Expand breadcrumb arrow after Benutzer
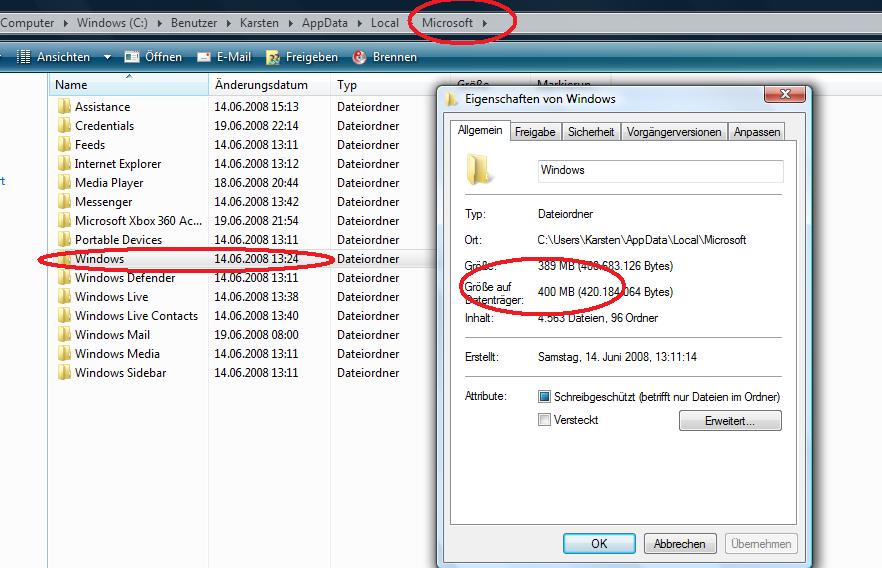 [x=229, y=23]
